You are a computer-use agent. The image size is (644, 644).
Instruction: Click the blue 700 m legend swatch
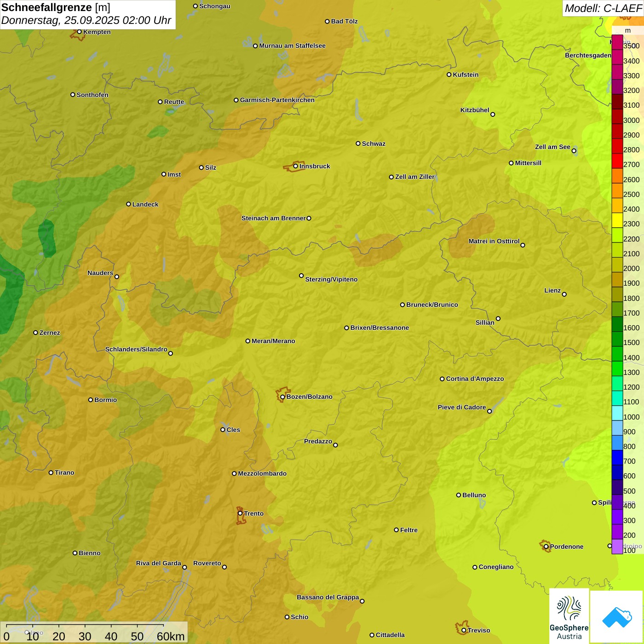tap(617, 458)
